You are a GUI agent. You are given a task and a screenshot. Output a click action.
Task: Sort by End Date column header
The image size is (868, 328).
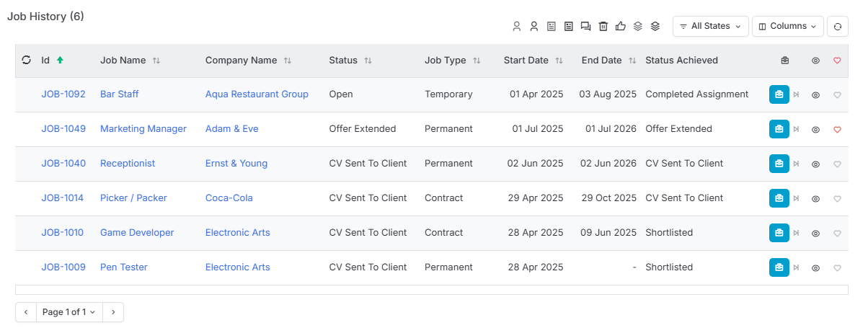(x=609, y=61)
